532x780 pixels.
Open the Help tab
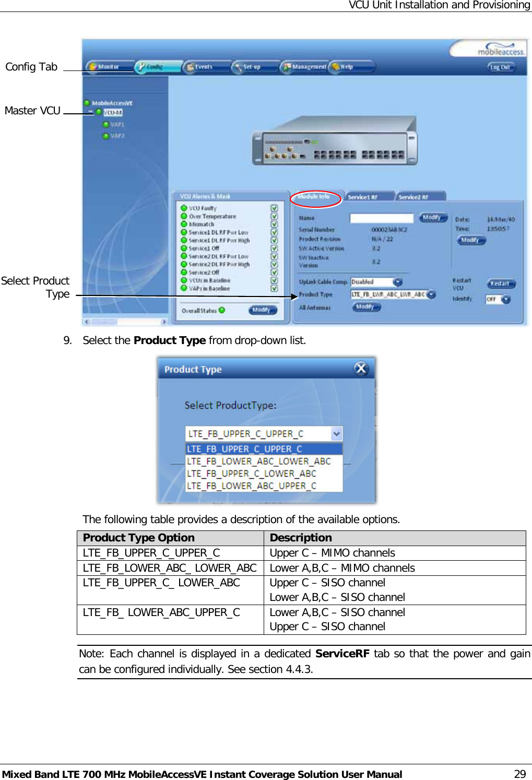coord(352,67)
